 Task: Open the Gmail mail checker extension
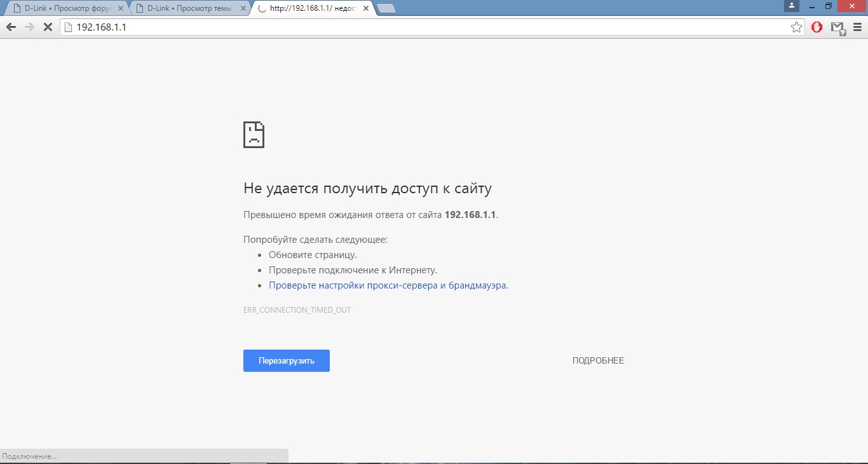(838, 27)
